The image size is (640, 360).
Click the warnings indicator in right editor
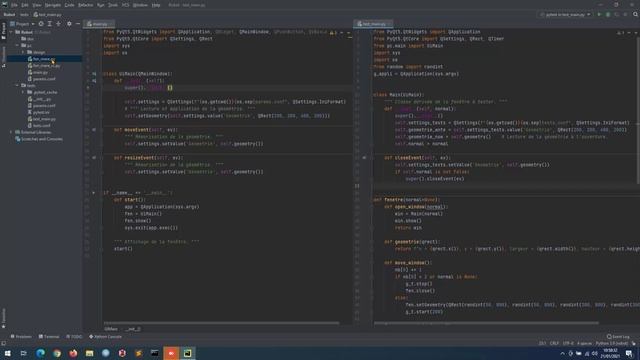click(x=620, y=32)
